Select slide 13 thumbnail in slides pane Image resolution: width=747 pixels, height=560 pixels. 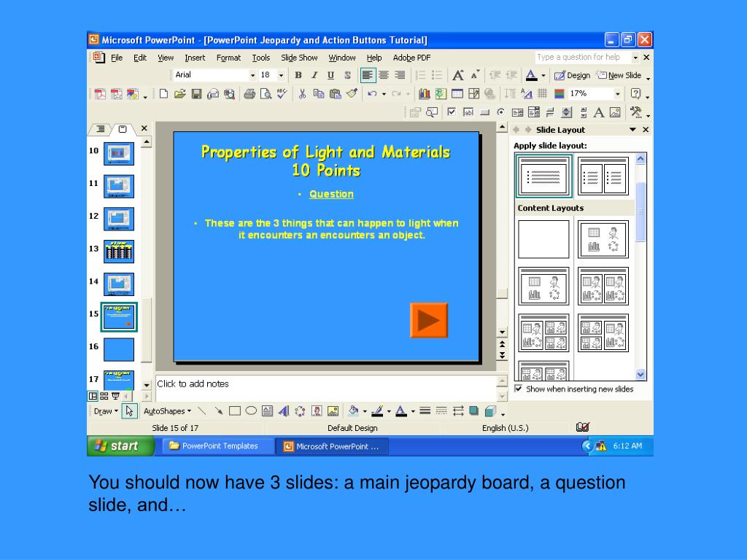coord(119,252)
